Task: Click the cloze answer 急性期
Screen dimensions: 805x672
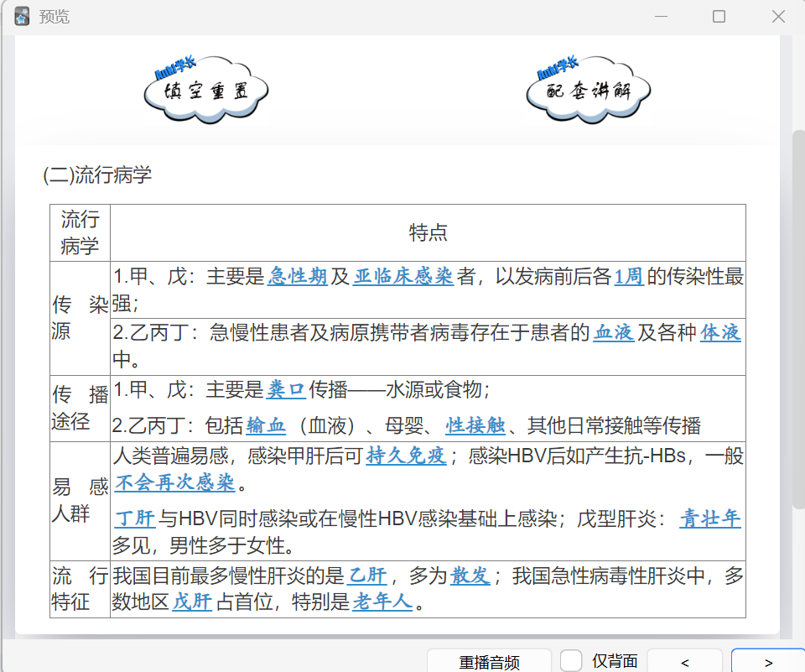Action: [x=297, y=276]
